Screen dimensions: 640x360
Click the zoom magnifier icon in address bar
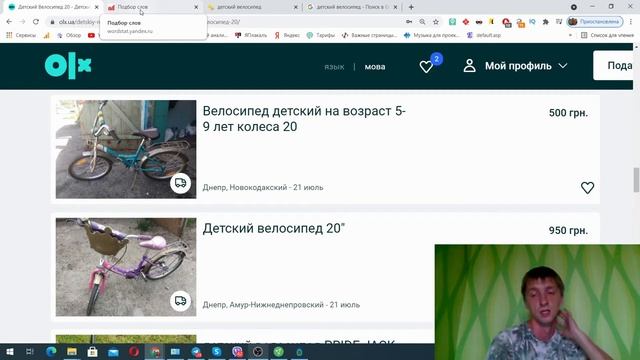422,22
